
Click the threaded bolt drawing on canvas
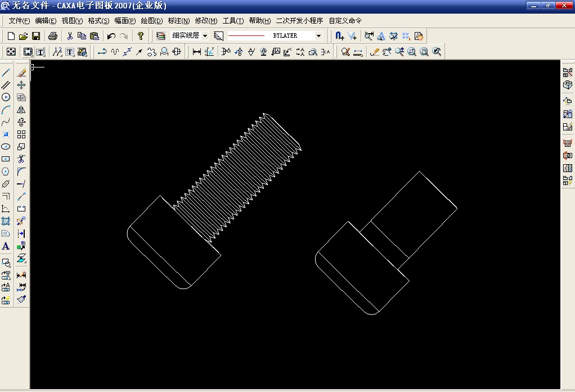click(x=214, y=201)
